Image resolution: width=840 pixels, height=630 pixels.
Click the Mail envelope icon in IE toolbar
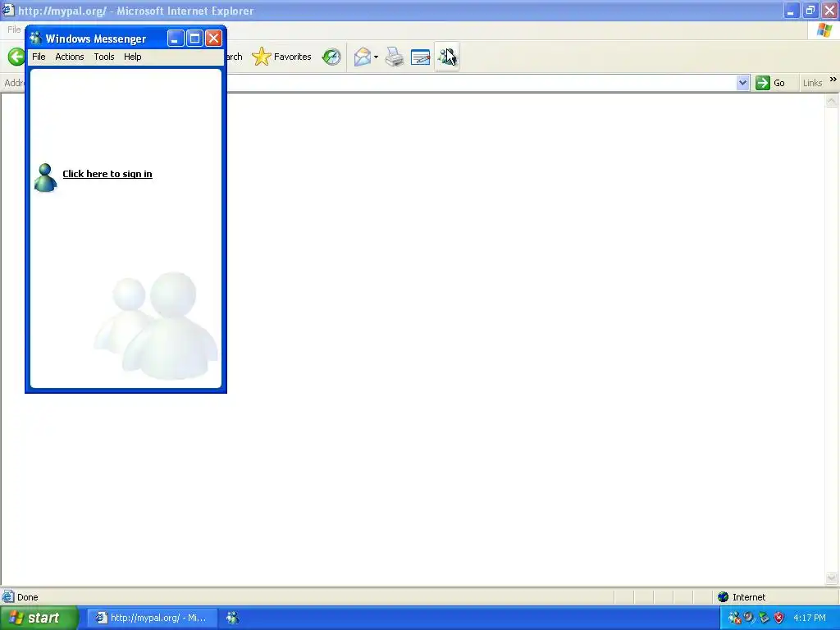pyautogui.click(x=363, y=57)
